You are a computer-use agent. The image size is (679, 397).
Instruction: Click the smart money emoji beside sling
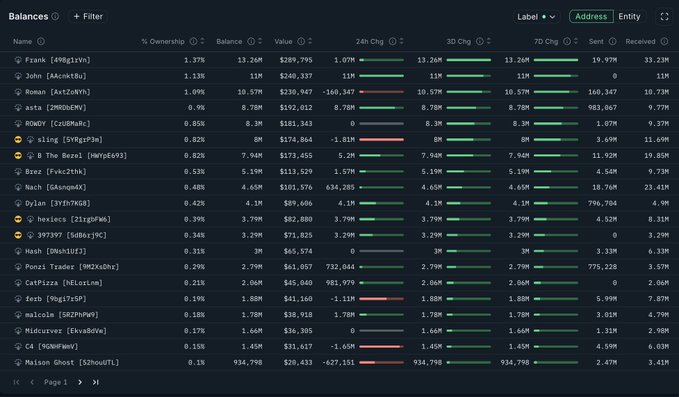18,140
